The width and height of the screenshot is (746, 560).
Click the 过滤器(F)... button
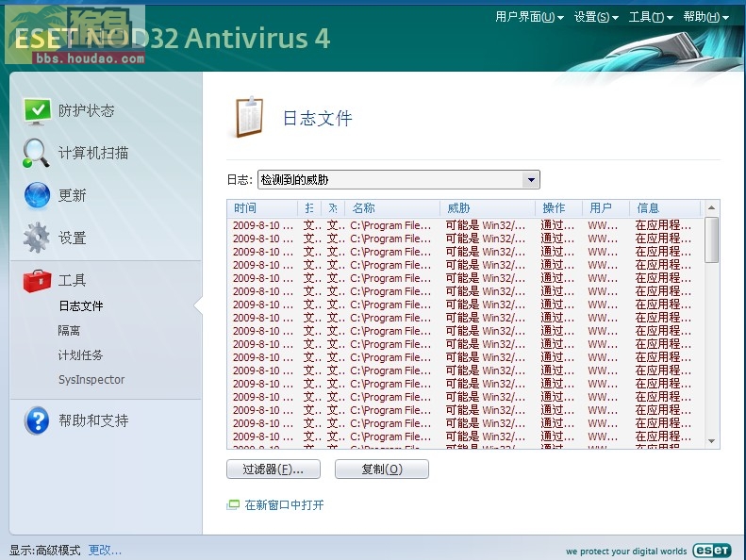pyautogui.click(x=274, y=469)
